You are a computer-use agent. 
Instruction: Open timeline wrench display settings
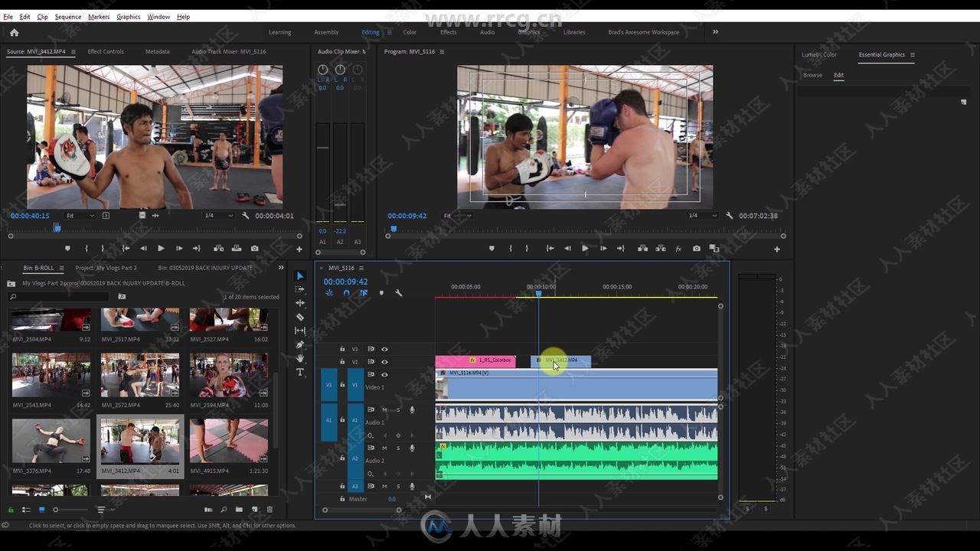[398, 293]
